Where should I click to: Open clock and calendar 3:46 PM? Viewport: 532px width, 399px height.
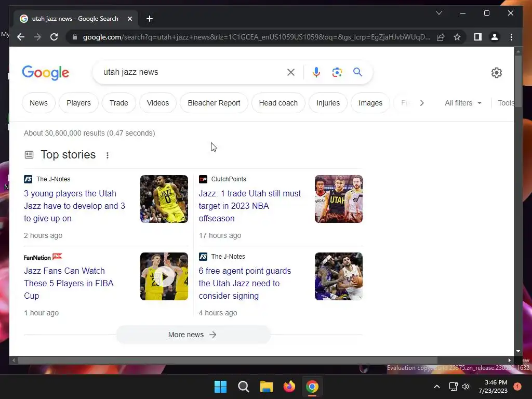(x=493, y=387)
